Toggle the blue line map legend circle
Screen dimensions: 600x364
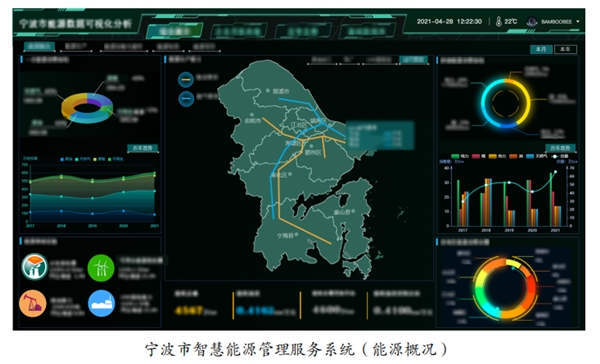point(186,99)
